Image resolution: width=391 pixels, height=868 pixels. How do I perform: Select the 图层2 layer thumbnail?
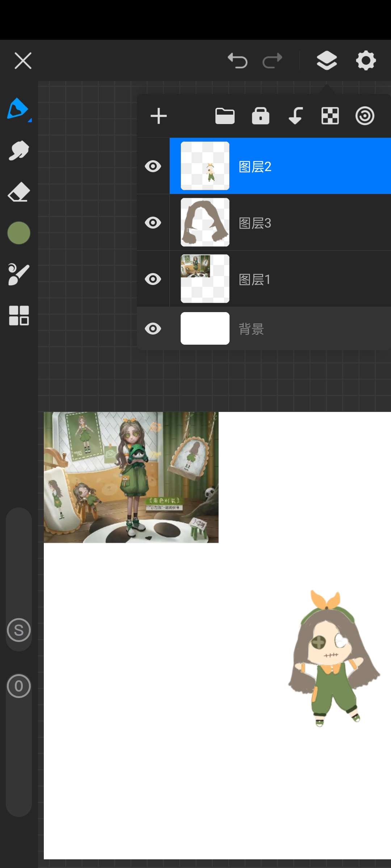[x=205, y=166]
